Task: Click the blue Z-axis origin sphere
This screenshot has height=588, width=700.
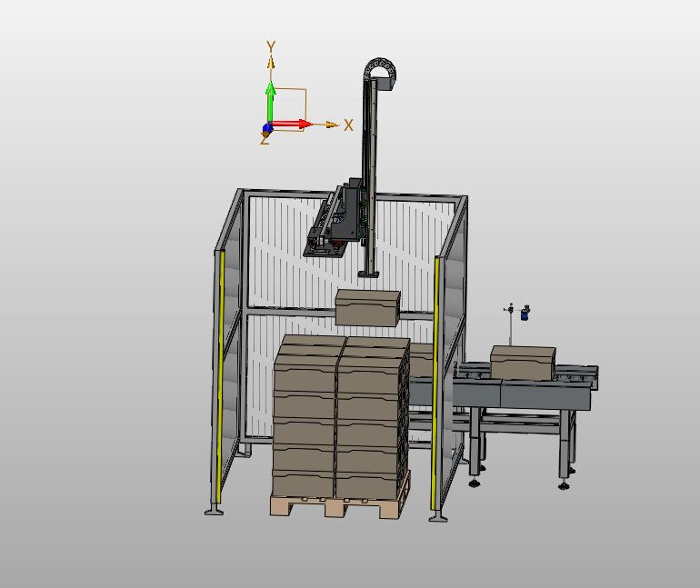Action: point(267,127)
